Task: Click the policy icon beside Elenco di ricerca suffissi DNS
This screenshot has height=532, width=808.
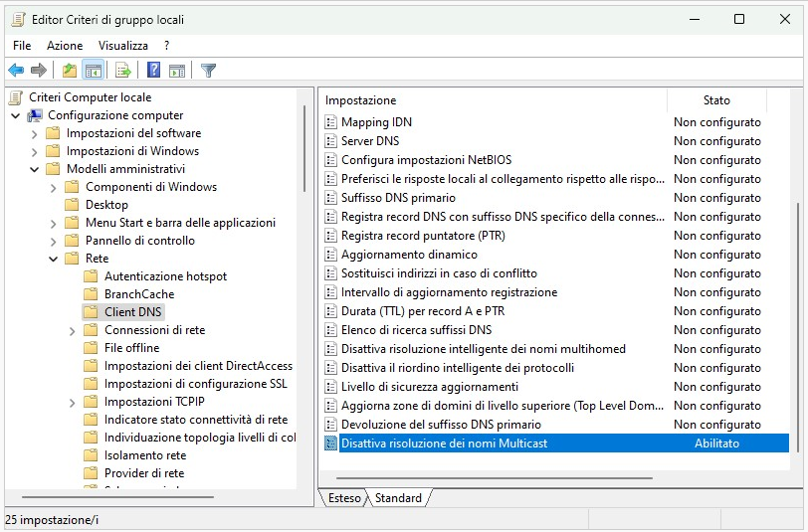Action: [x=330, y=330]
